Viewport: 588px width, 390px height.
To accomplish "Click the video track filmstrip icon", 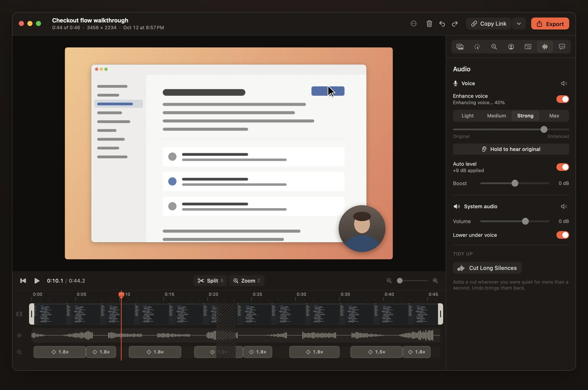I will 19,314.
